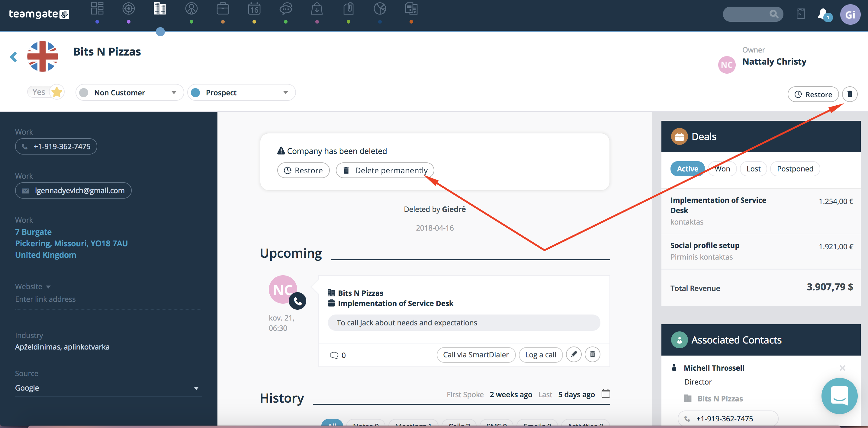Open Bits N Pizzas link under Michell Throssell

coord(720,399)
